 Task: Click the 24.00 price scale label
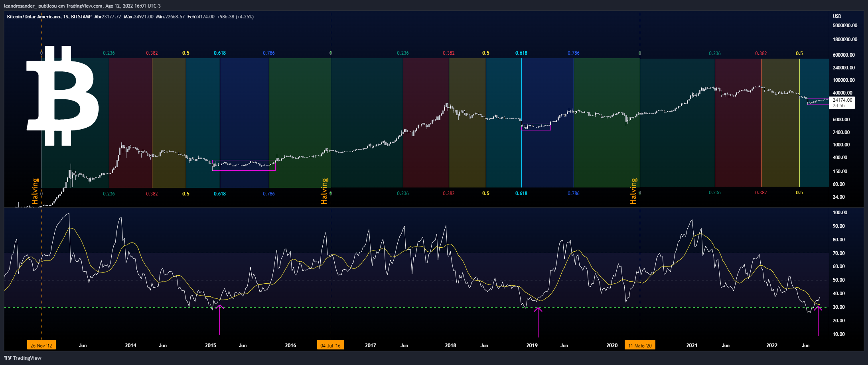click(x=839, y=197)
